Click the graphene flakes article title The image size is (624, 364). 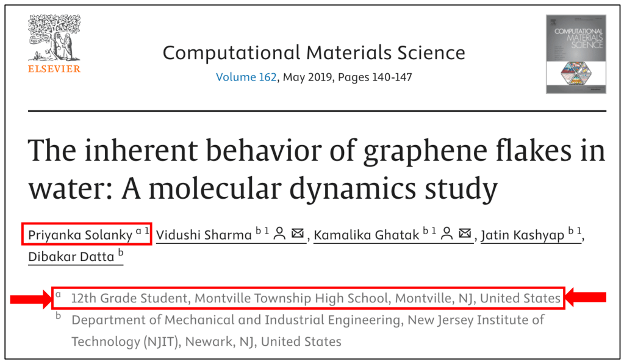tap(317, 169)
